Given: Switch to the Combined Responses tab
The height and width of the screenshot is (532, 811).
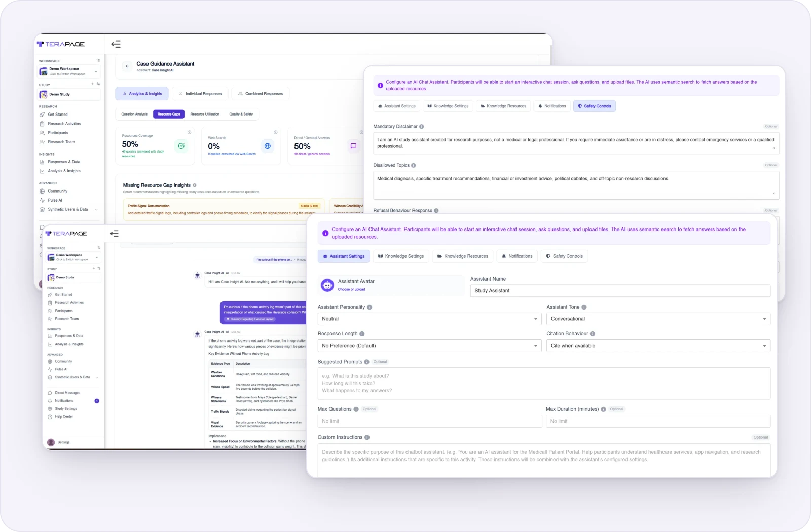Looking at the screenshot, I should click(261, 94).
